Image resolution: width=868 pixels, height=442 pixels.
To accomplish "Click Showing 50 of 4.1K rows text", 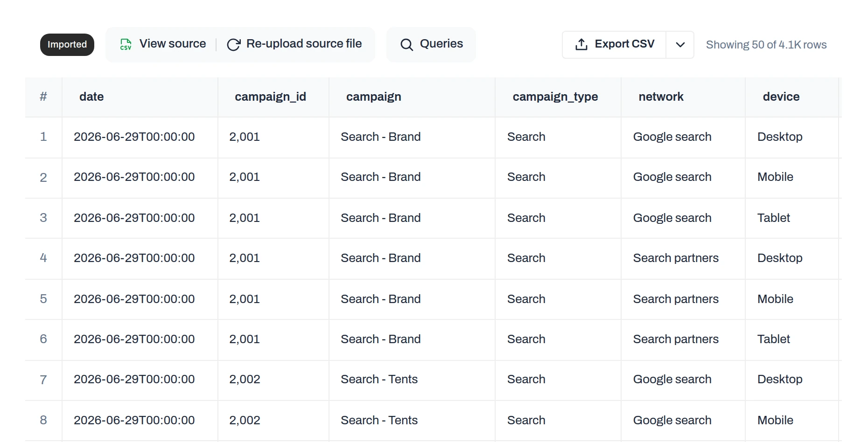I will (x=766, y=45).
